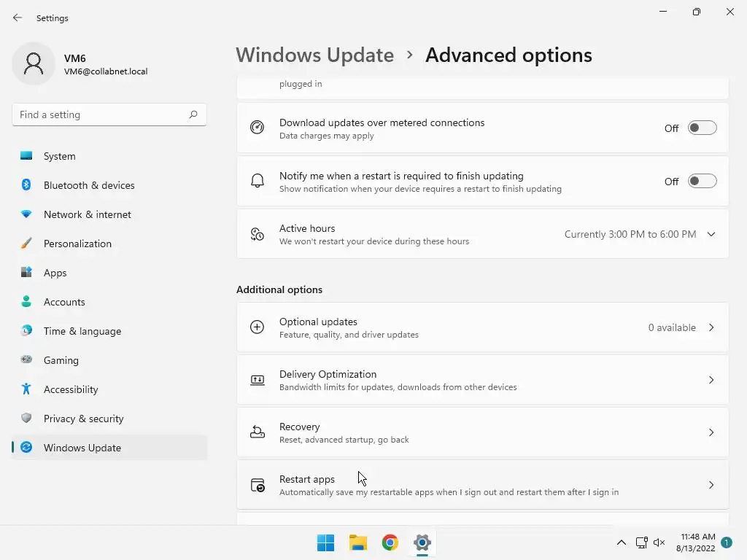Click the Apps icon in sidebar
This screenshot has width=747, height=560.
tap(26, 273)
